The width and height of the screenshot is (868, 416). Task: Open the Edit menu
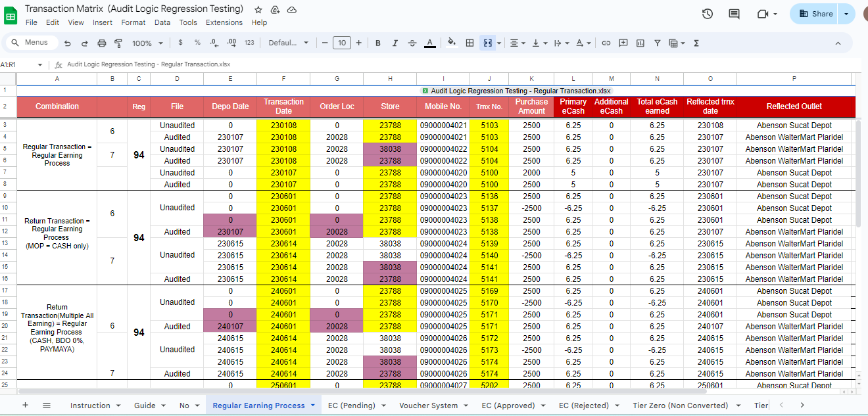point(53,22)
